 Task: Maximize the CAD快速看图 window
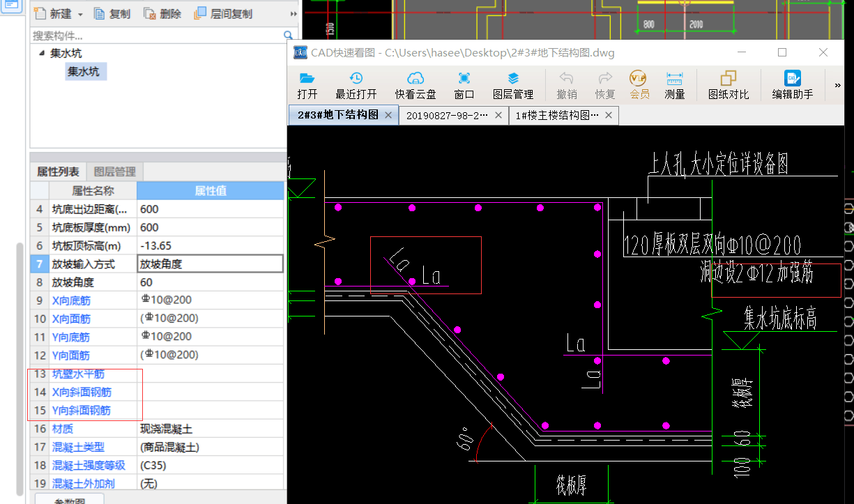click(x=782, y=52)
